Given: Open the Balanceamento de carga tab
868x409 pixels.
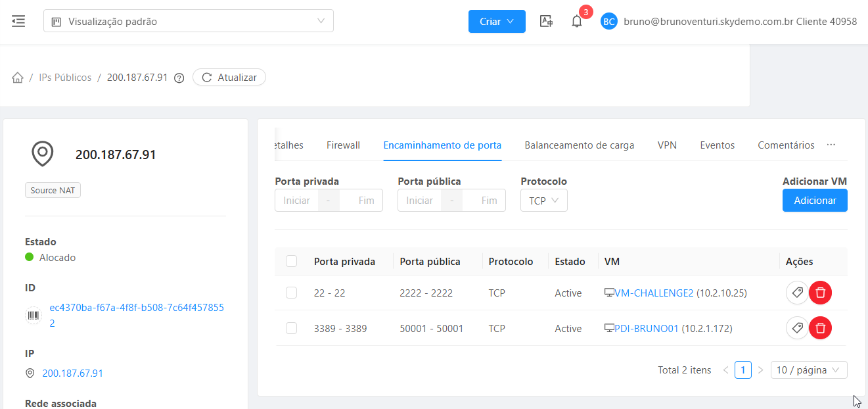Looking at the screenshot, I should (579, 145).
